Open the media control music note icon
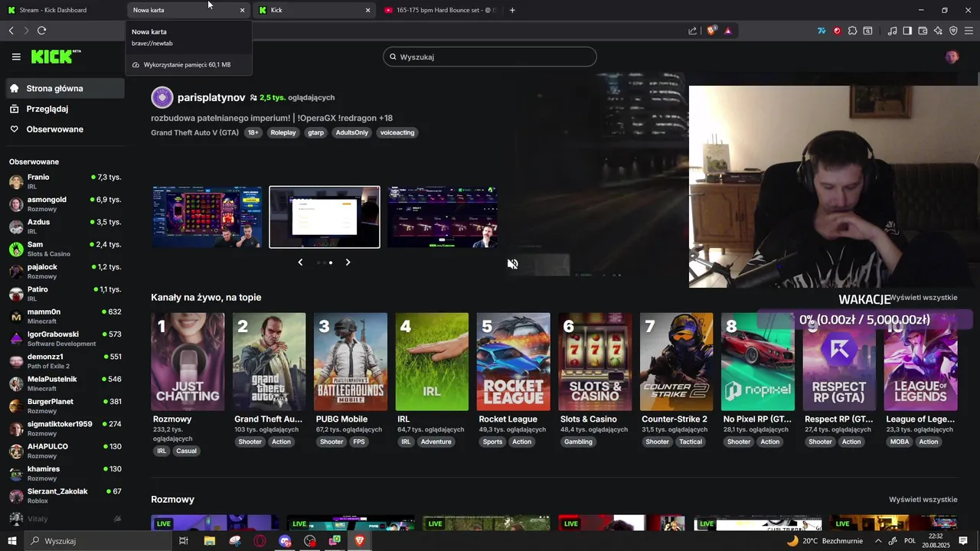This screenshot has width=980, height=551. click(x=892, y=31)
